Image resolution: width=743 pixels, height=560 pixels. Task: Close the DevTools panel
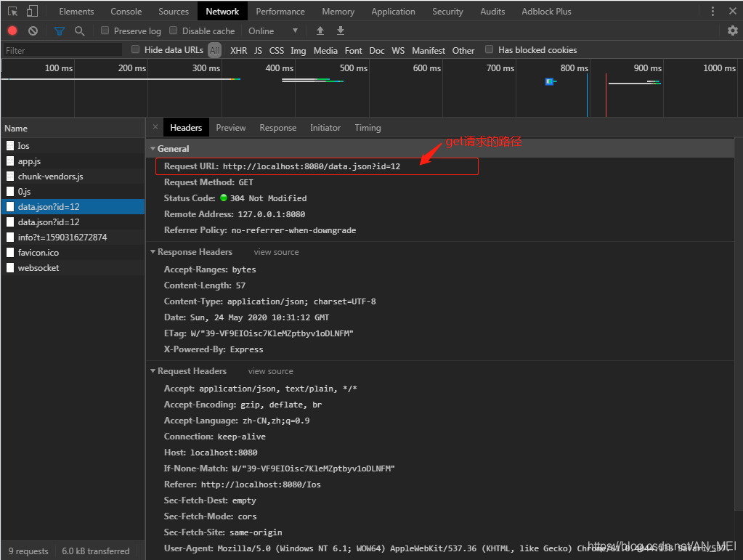[x=733, y=11]
